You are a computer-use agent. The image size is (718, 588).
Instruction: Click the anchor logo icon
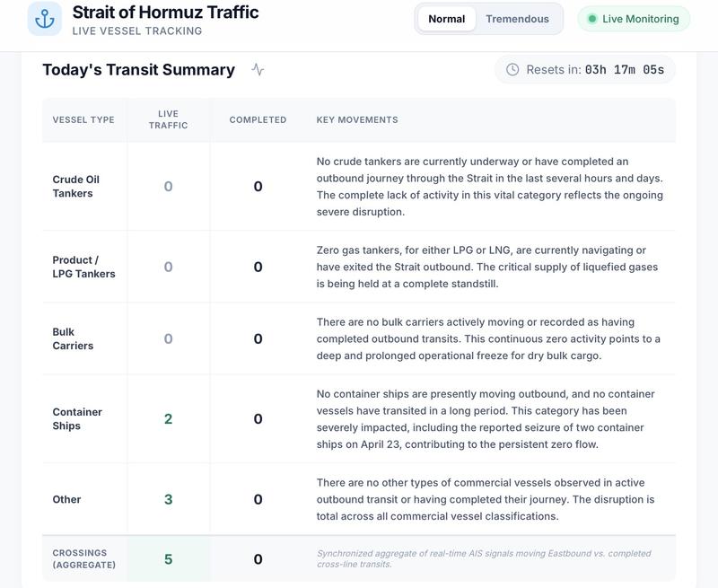[x=44, y=19]
